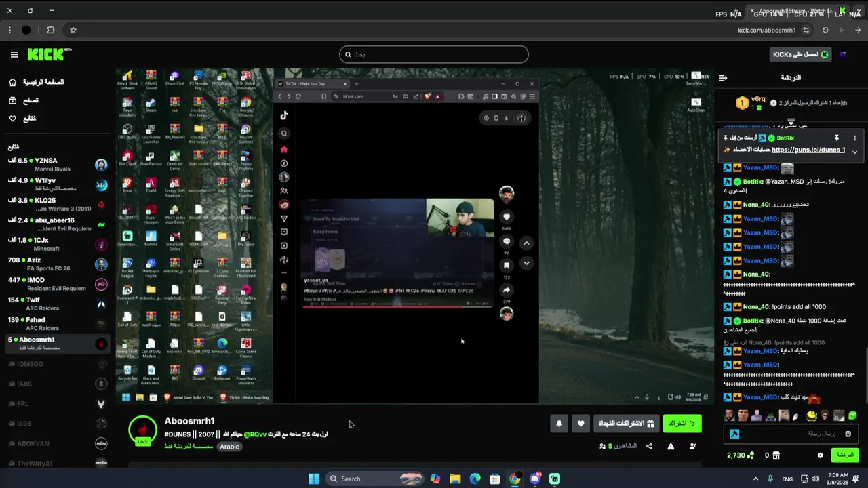
Task: Toggle the bell notifications button
Action: (559, 424)
